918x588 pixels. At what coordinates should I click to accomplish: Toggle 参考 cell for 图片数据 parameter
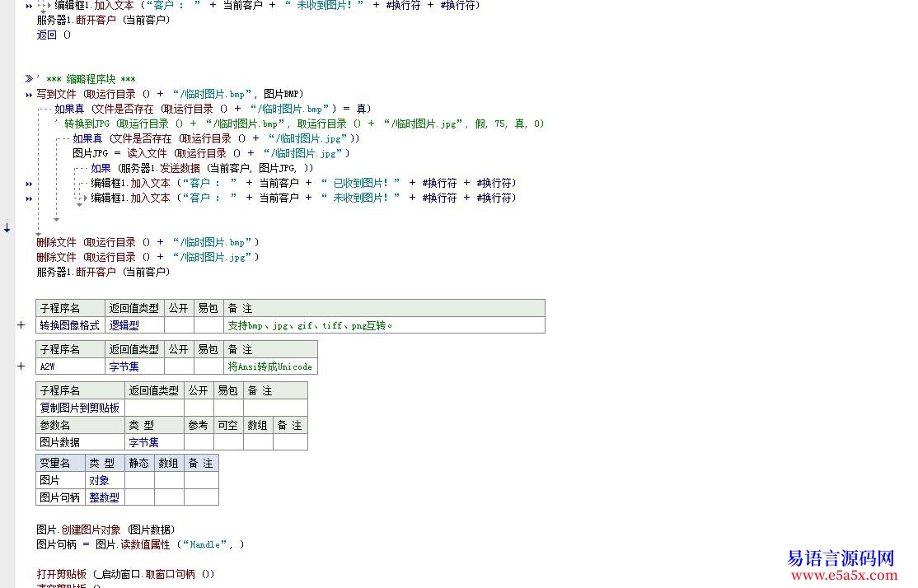click(x=199, y=442)
